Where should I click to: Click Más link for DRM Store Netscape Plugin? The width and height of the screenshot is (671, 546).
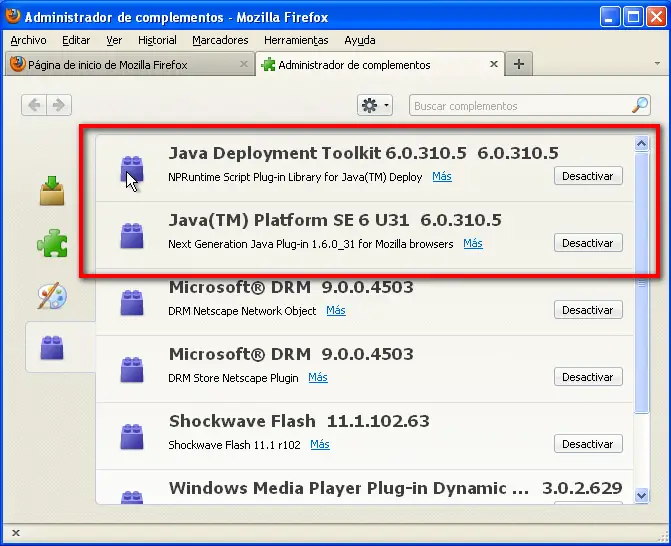[318, 377]
